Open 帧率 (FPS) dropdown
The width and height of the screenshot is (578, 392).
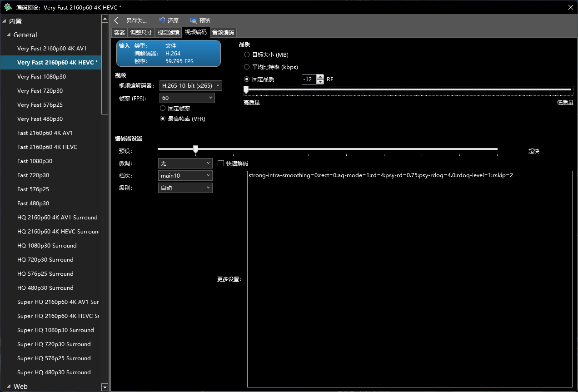point(187,98)
